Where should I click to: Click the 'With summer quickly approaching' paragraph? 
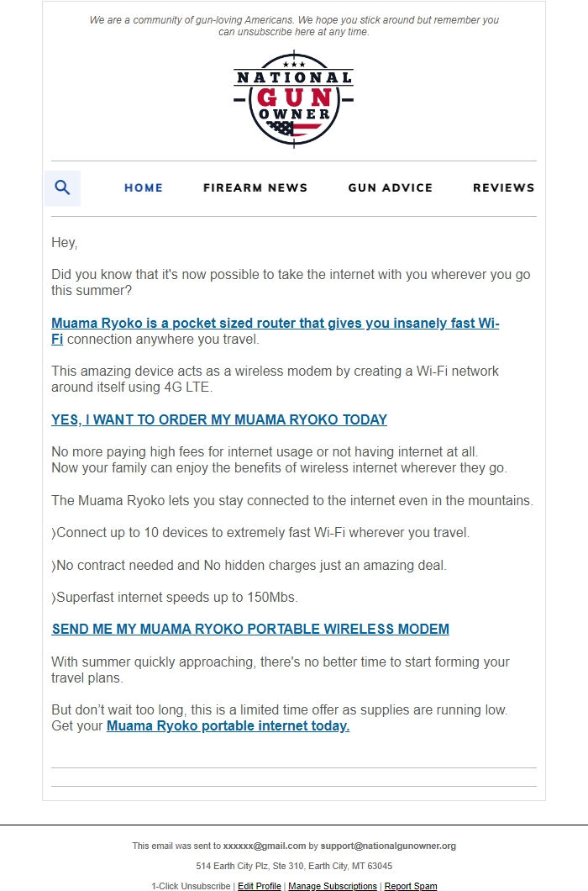(280, 670)
